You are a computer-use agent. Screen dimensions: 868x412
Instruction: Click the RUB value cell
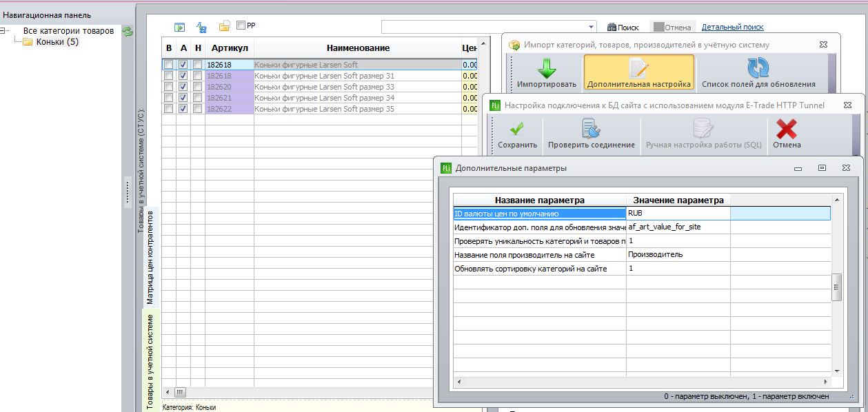[x=678, y=214]
